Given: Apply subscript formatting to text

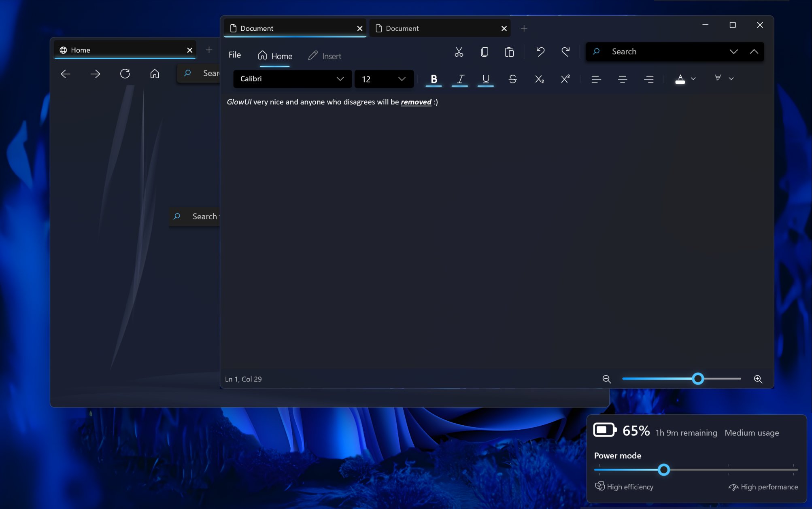Looking at the screenshot, I should point(539,79).
